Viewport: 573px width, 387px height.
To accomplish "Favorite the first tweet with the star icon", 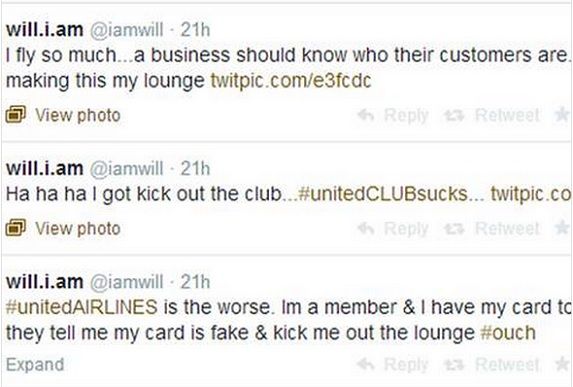I will coord(563,115).
